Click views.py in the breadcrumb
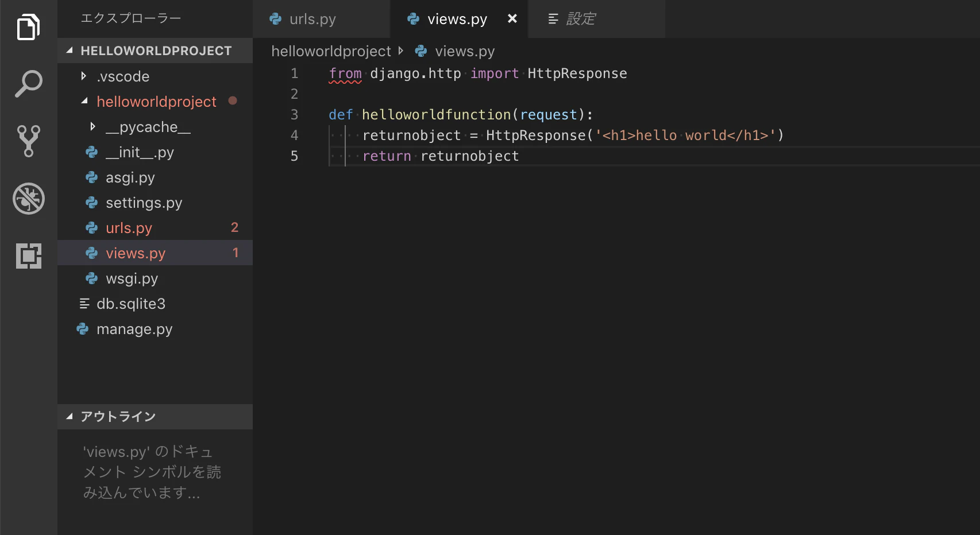Image resolution: width=980 pixels, height=535 pixels. (x=465, y=51)
